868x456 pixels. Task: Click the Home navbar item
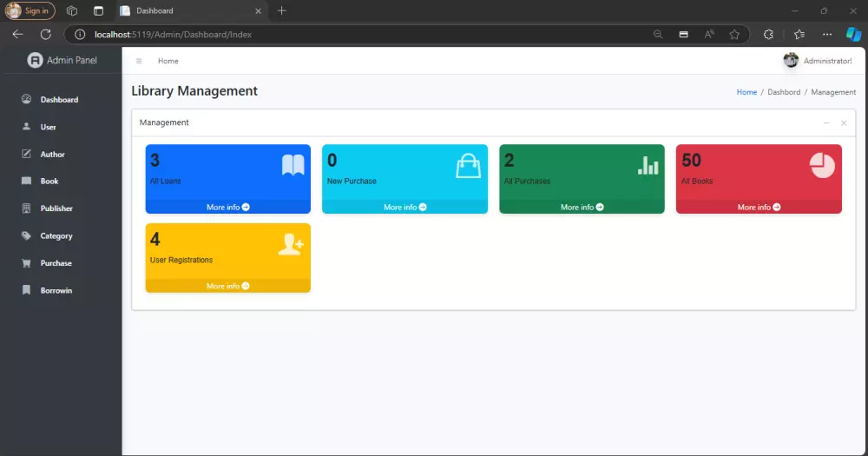point(168,61)
